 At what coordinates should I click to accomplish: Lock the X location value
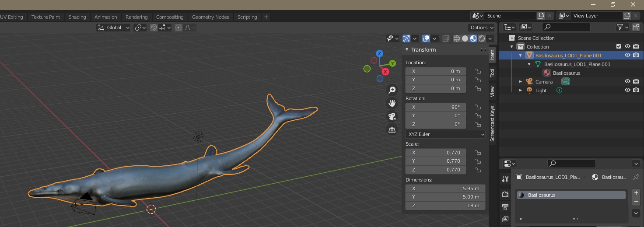(x=478, y=71)
